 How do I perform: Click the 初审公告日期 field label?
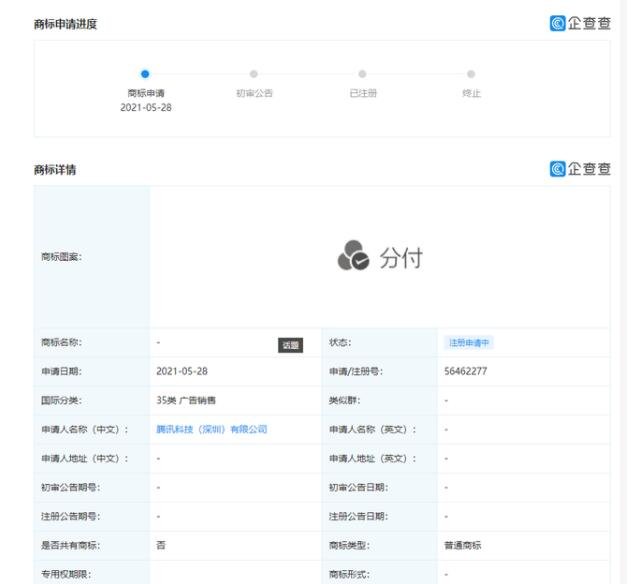coord(358,487)
